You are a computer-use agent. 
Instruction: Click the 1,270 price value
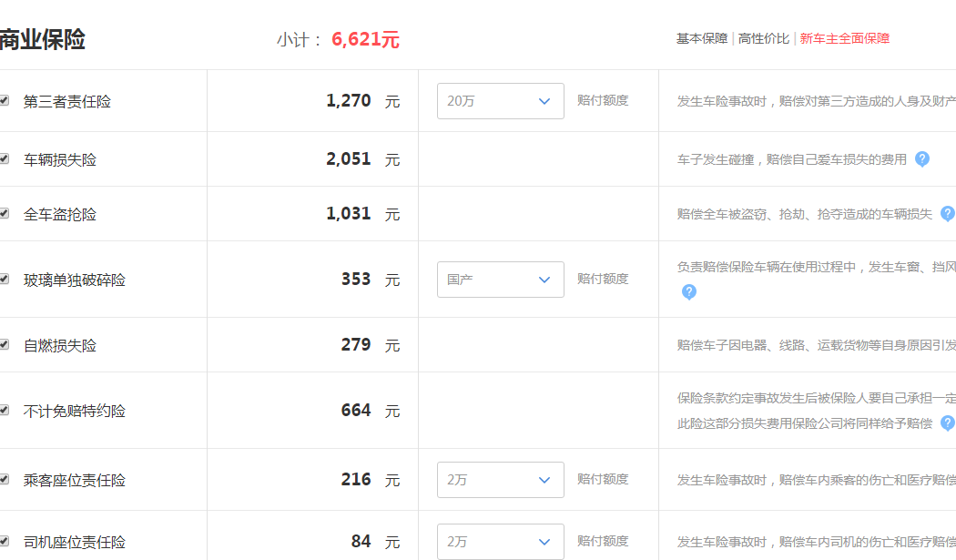(x=348, y=101)
